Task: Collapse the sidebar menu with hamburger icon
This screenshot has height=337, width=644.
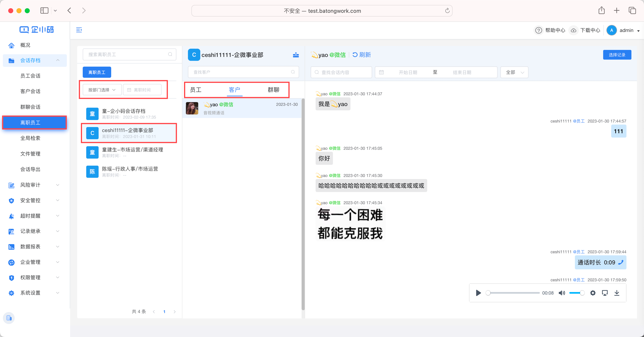Action: click(x=79, y=30)
